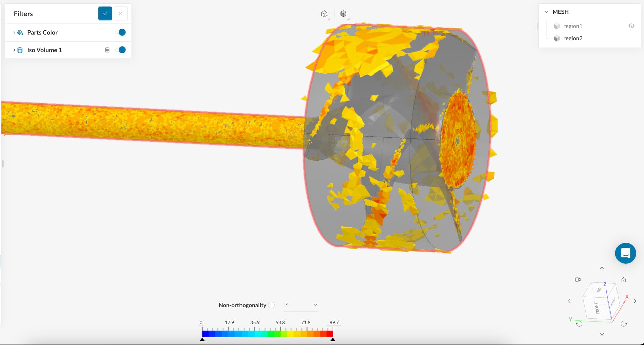
Task: Open the field selection dropdown near the legend
Action: click(315, 305)
